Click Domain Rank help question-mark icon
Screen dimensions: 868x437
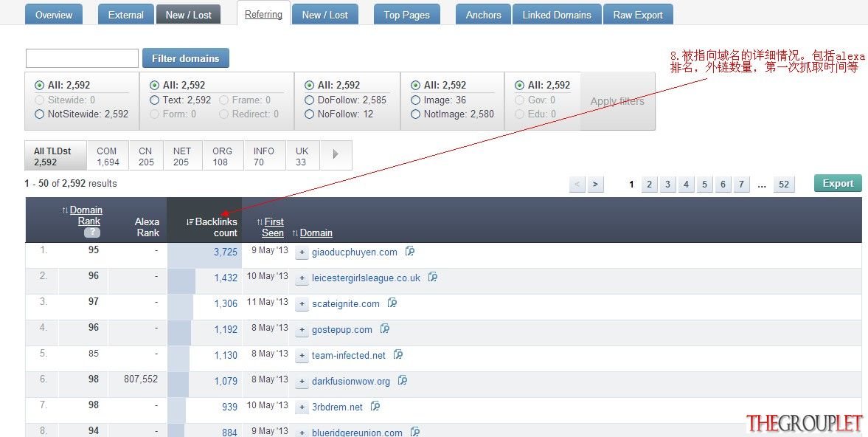point(92,233)
